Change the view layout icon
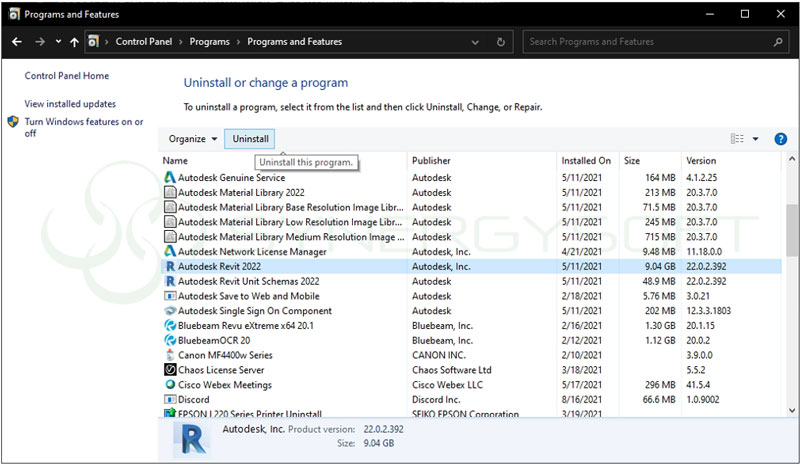 pyautogui.click(x=737, y=139)
